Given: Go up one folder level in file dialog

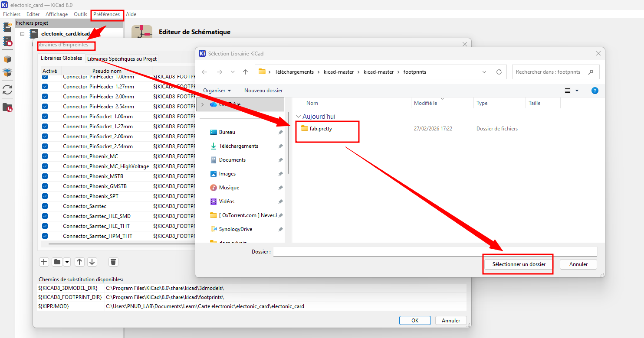Looking at the screenshot, I should point(245,72).
